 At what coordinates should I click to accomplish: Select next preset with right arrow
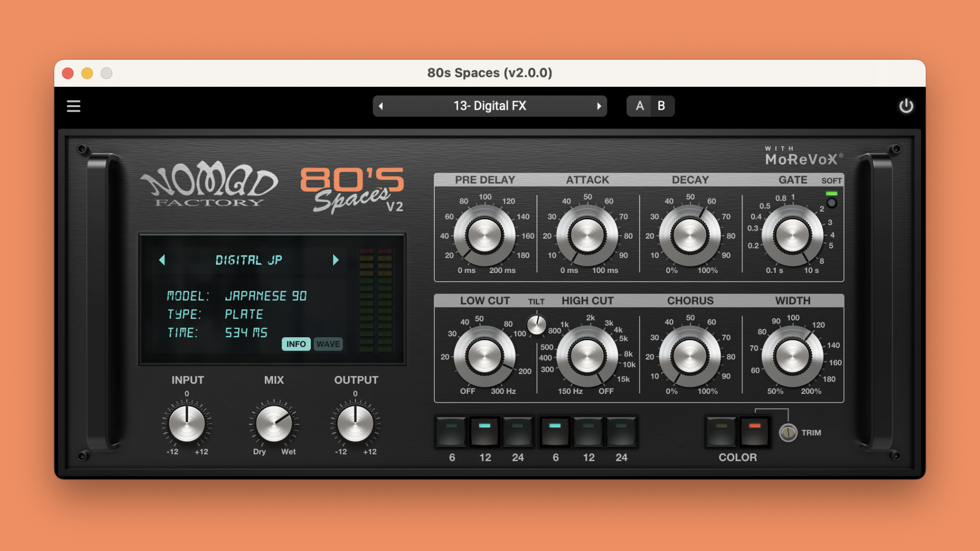[x=599, y=106]
